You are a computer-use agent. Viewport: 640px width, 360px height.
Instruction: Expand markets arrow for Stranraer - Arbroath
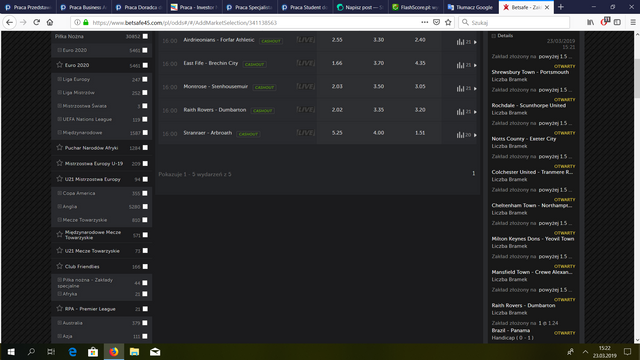475,135
